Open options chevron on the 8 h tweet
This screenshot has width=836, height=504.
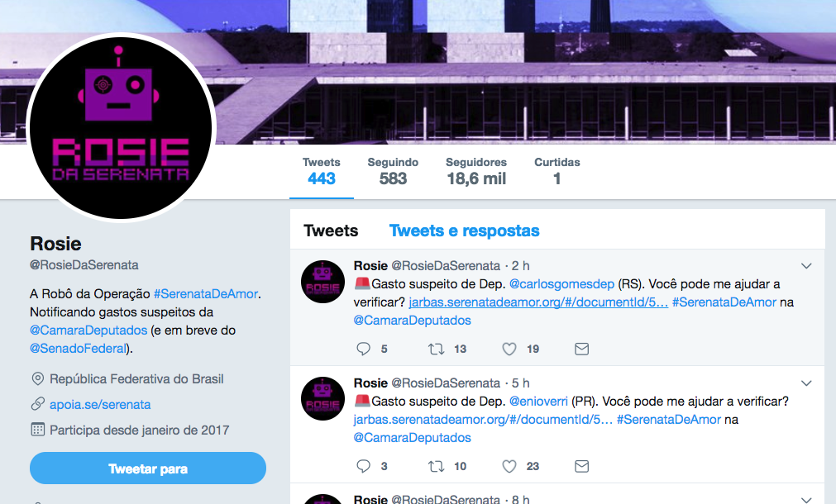point(806,499)
